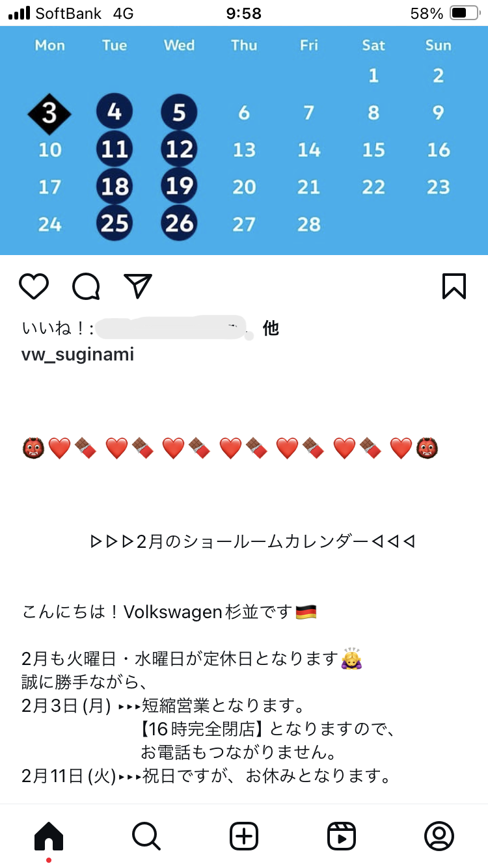Save the post with the bookmark icon
The height and width of the screenshot is (868, 488).
(454, 286)
